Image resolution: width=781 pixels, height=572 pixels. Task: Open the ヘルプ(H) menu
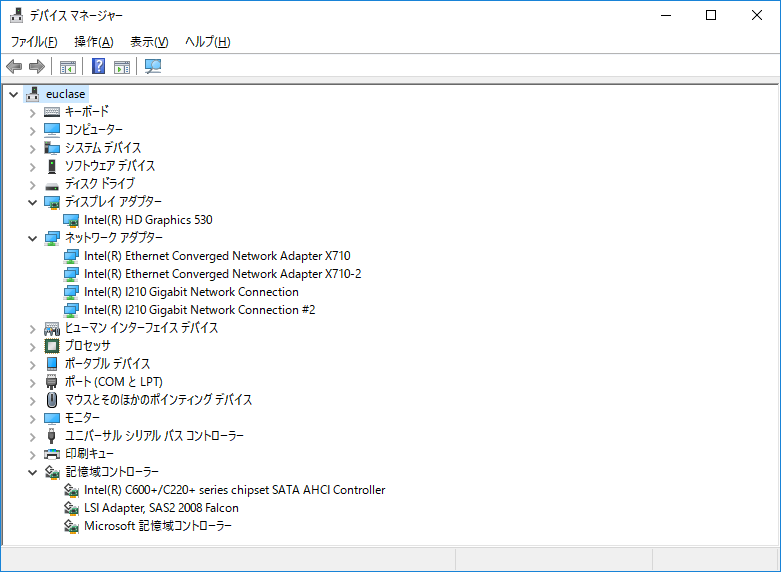208,42
